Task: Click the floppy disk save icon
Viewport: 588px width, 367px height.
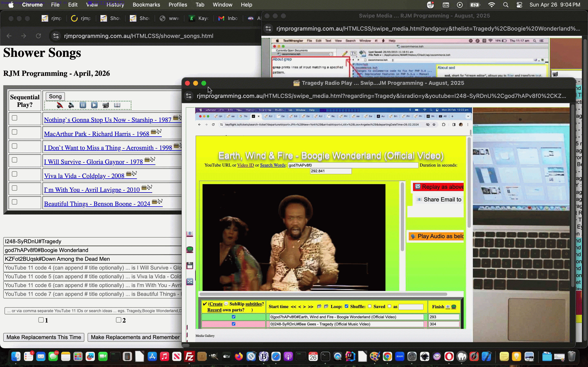Action: click(x=189, y=265)
